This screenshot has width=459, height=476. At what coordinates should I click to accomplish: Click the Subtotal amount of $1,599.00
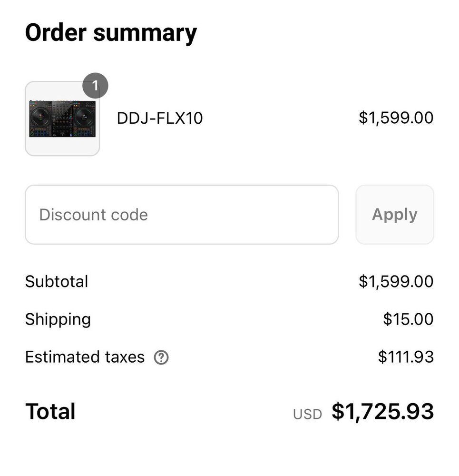[x=396, y=281]
